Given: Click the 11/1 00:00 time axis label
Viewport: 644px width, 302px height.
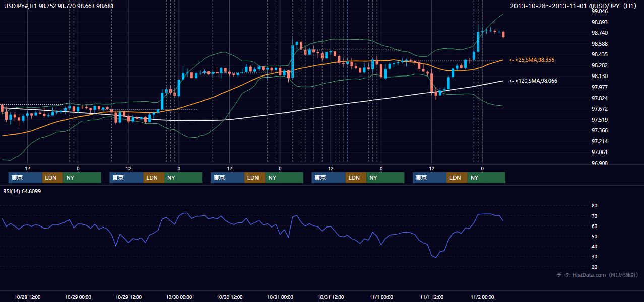Looking at the screenshot, I should click(381, 297).
